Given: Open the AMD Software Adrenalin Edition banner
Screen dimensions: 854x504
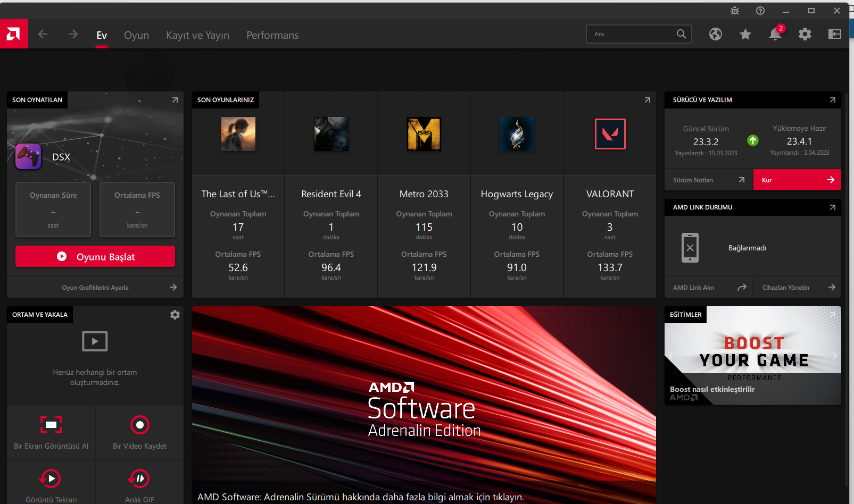Looking at the screenshot, I should click(424, 405).
